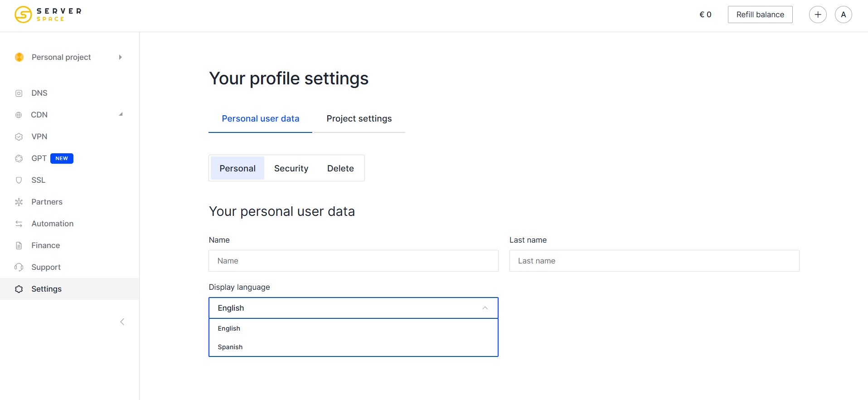The image size is (868, 400).
Task: Open the plus create button in header
Action: click(x=818, y=15)
